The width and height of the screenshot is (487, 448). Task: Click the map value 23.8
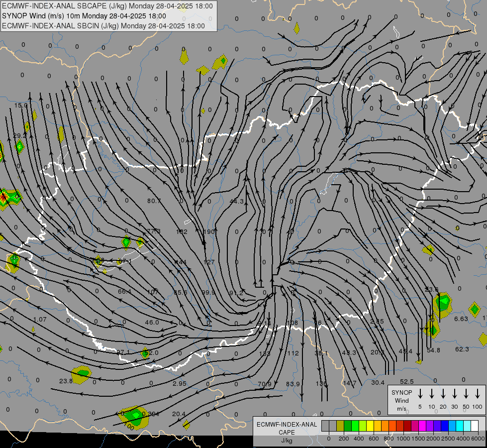66,381
